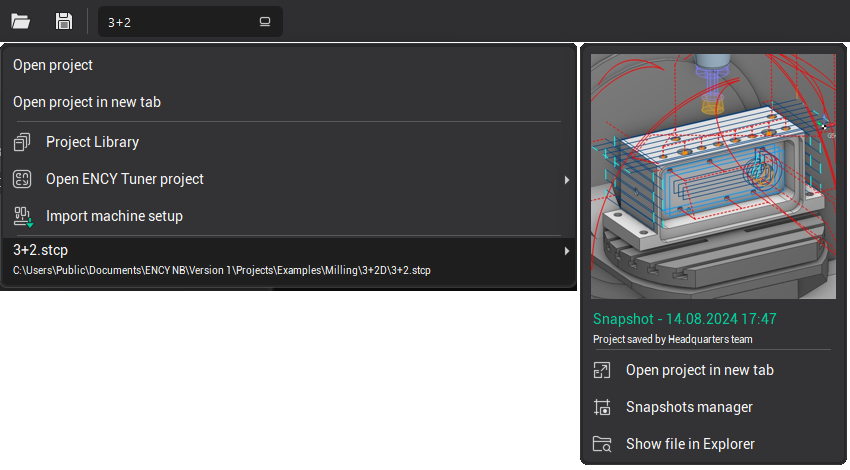Click the monitor icon in project name box
Viewport: 850px width, 470px height.
point(265,22)
